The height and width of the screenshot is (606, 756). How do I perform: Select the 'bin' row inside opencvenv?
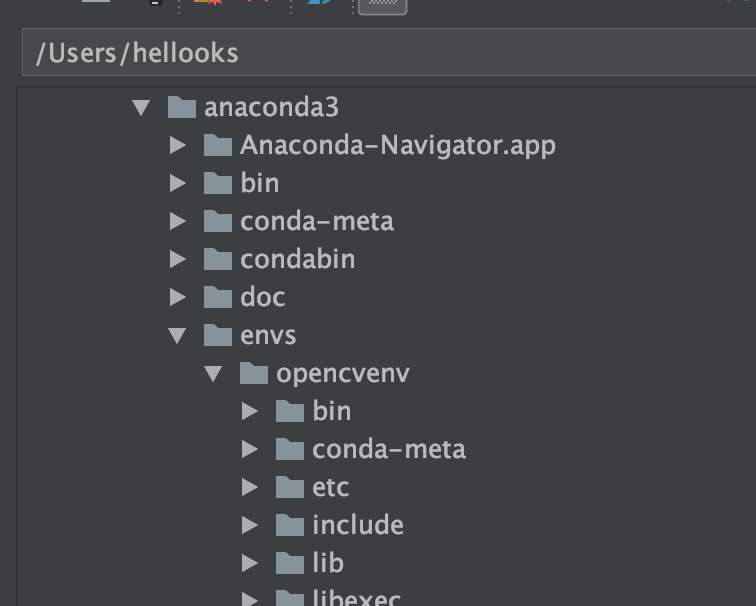[386, 411]
